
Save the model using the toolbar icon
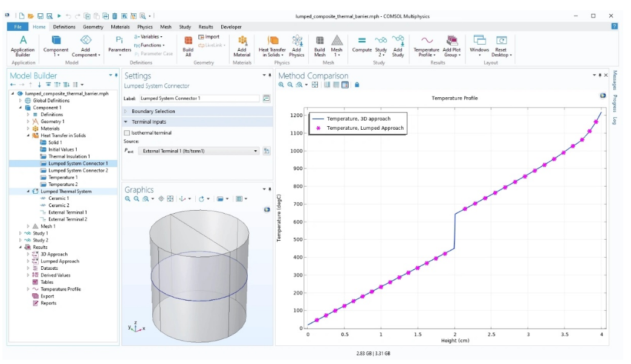[x=40, y=16]
